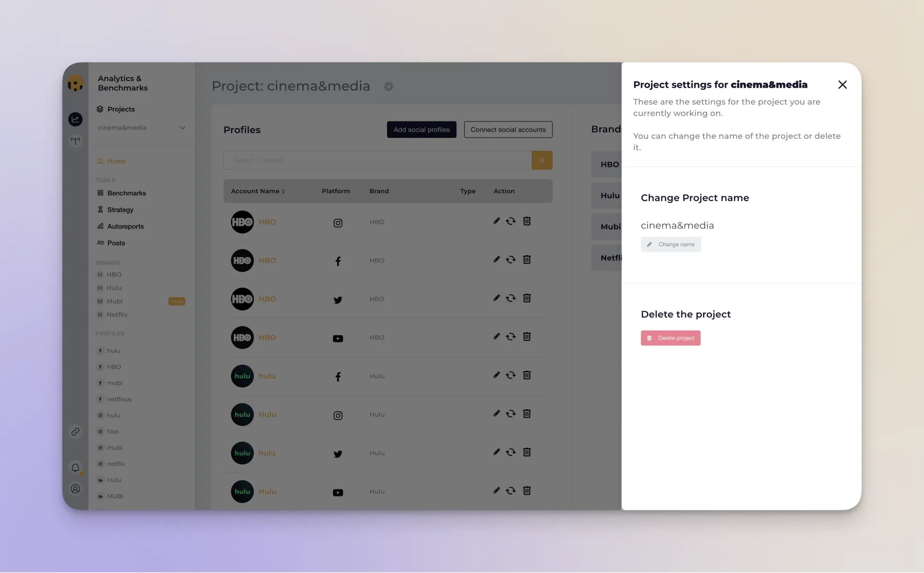This screenshot has width=924, height=573.
Task: Delete the HBO Facebook profile row
Action: [527, 259]
